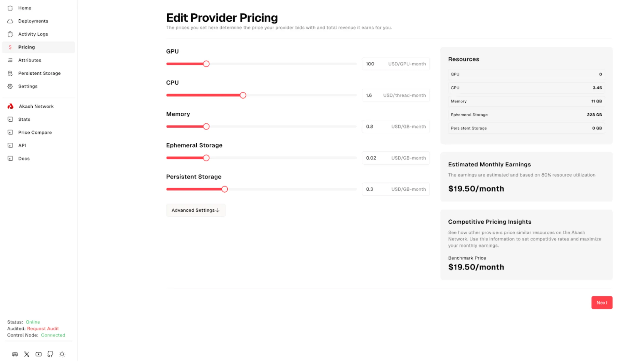Open the Discord icon link
Image resolution: width=630 pixels, height=364 pixels.
click(15, 354)
